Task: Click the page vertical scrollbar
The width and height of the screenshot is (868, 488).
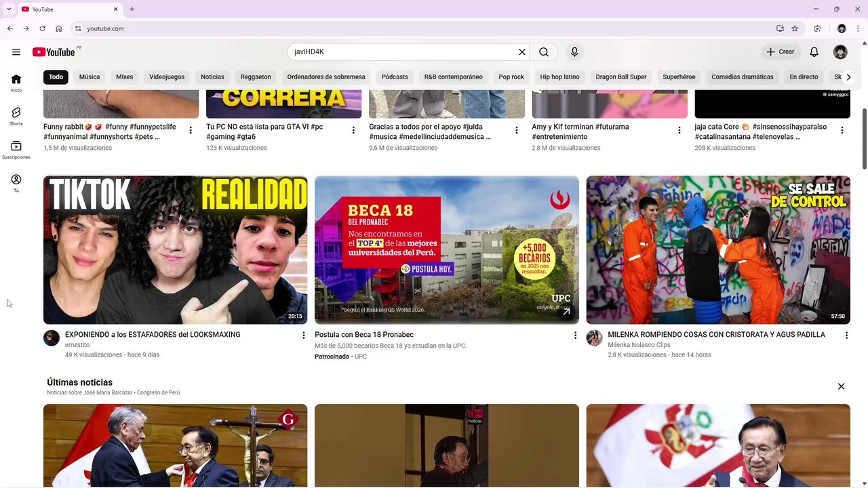Action: [x=865, y=139]
